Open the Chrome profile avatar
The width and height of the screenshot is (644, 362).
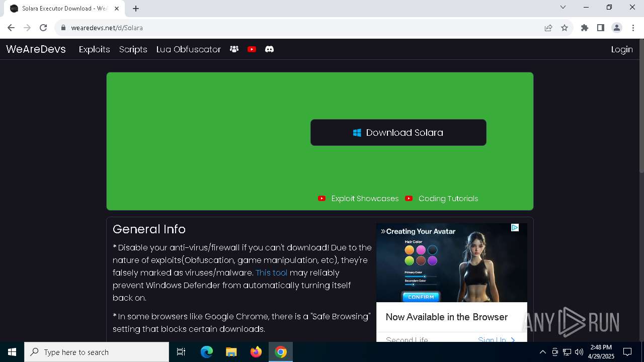coord(617,28)
